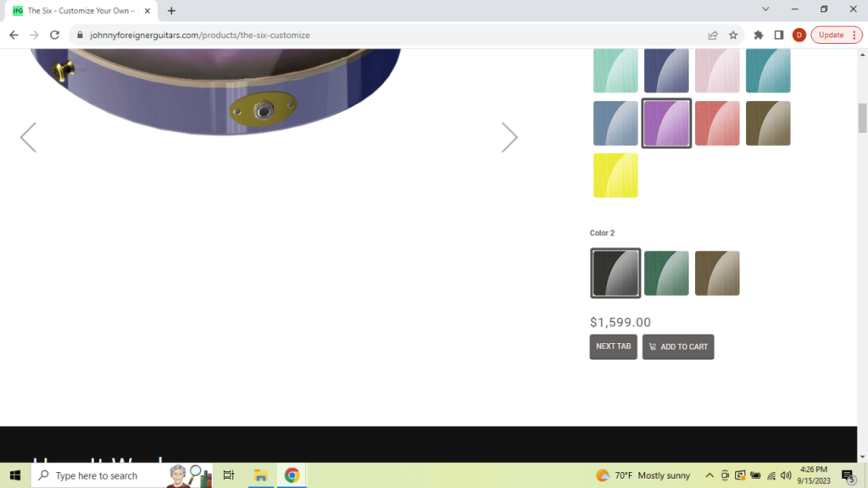Screen dimensions: 868x488
Task: Expand the tab search chevron
Action: (765, 10)
